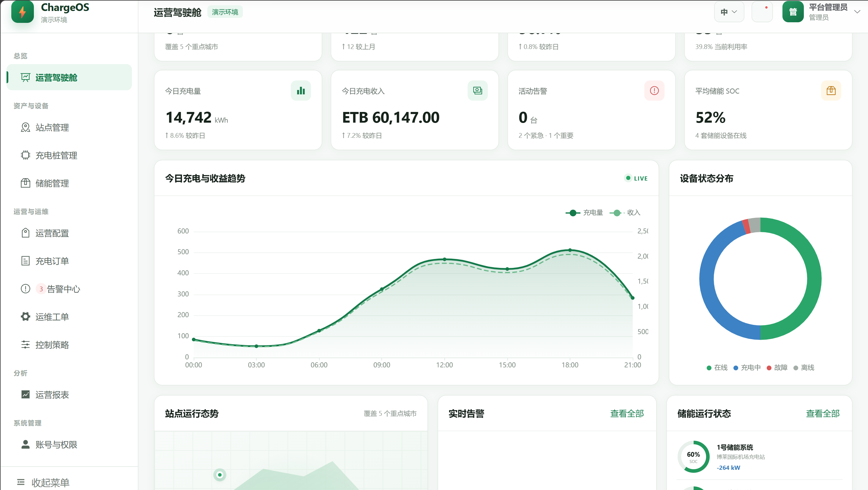
Task: Click the ChargeOS lightning bolt logo
Action: 22,12
